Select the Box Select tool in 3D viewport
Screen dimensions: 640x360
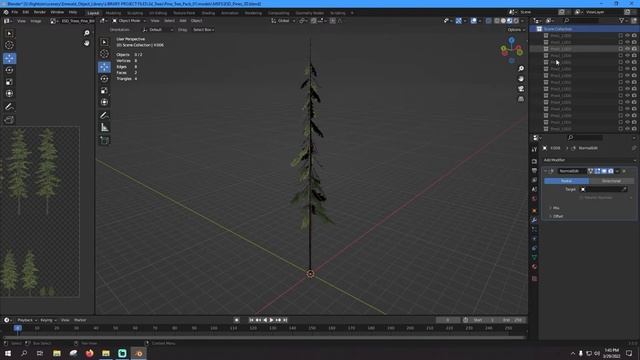[104, 42]
